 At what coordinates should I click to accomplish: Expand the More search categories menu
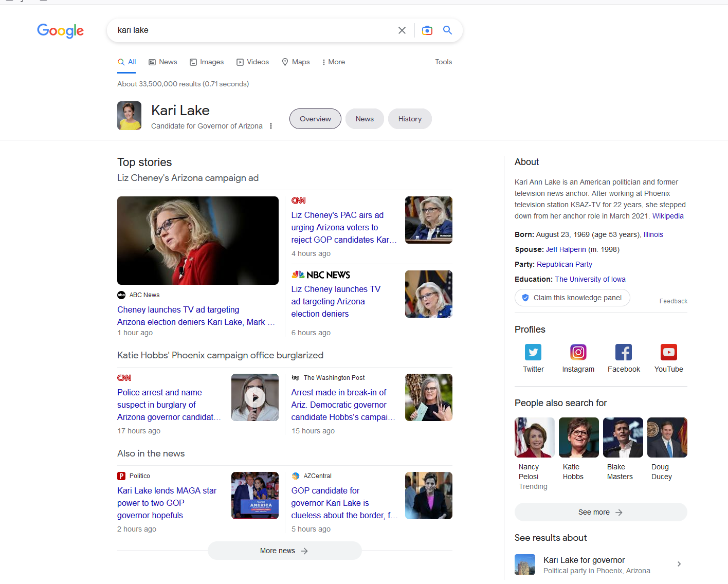tap(333, 62)
